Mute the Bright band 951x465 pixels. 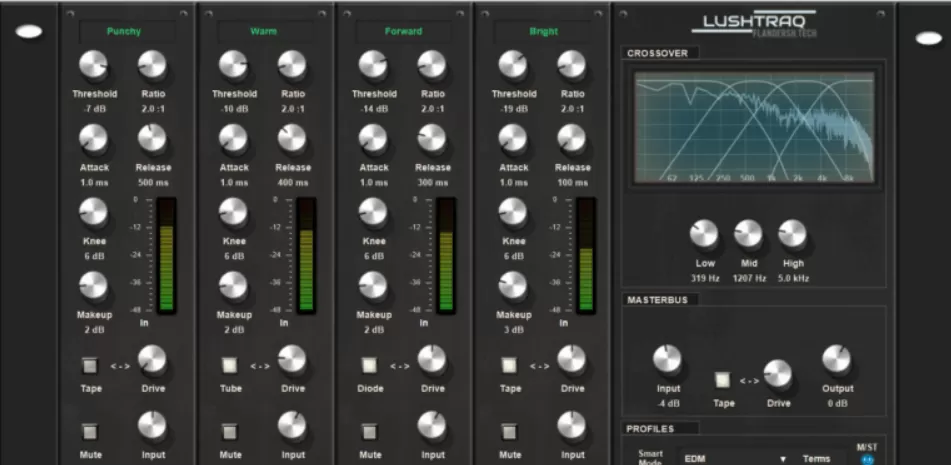click(x=509, y=432)
